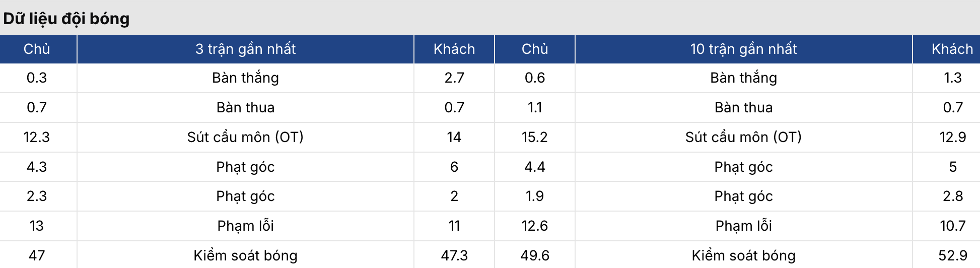Select the "10 trận gần nhất" column header
The width and height of the screenshot is (980, 268).
click(x=743, y=49)
